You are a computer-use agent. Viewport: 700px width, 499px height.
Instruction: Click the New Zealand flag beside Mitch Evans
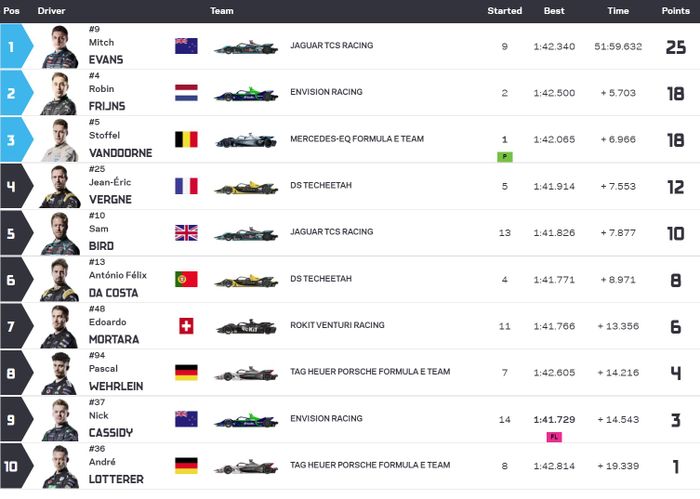click(186, 46)
